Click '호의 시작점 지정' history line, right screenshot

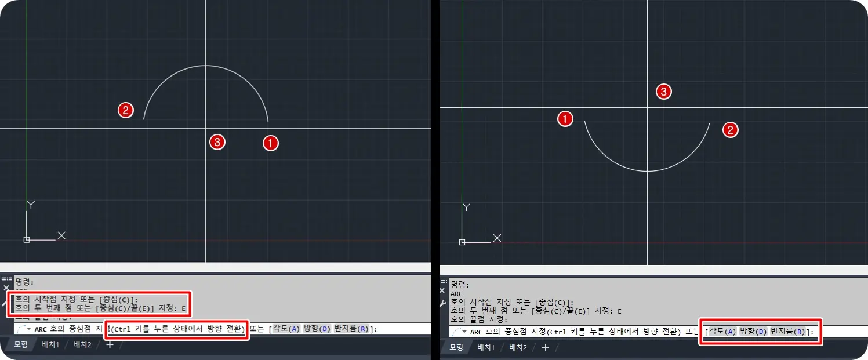(x=512, y=303)
